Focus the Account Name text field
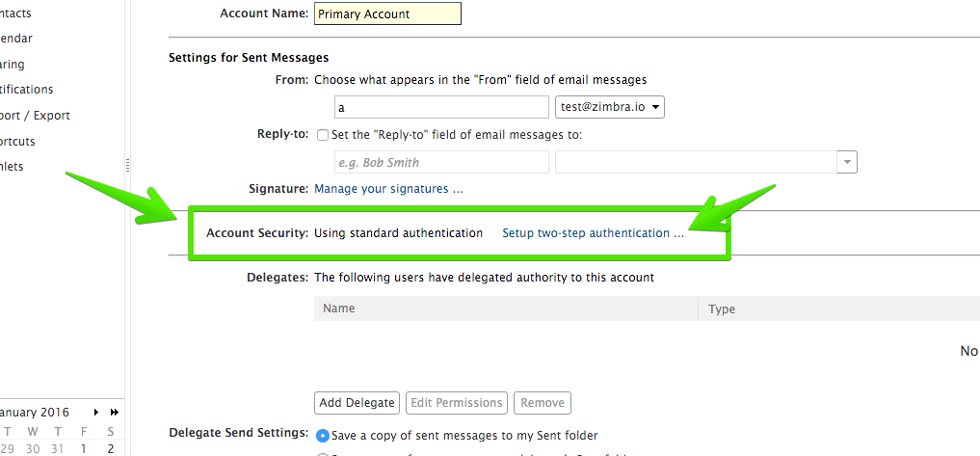Image resolution: width=980 pixels, height=456 pixels. [x=387, y=14]
